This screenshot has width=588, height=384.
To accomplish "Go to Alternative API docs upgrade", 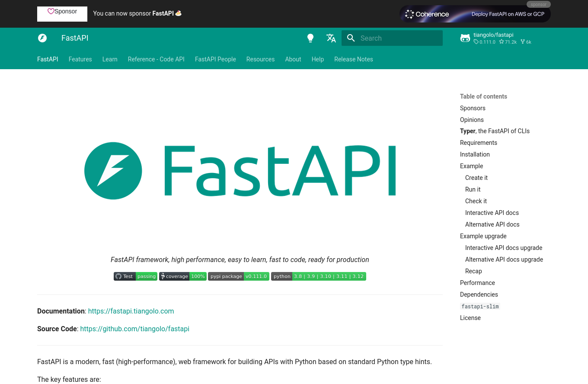I will click(x=504, y=259).
